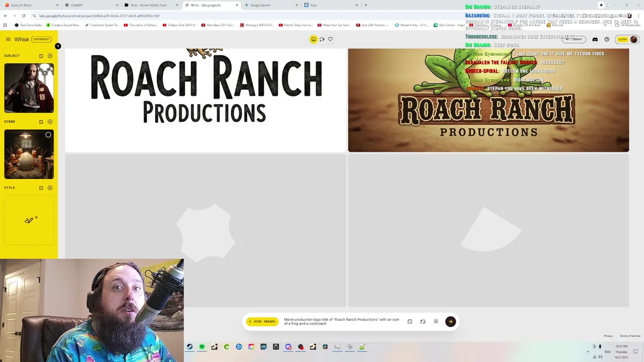
Task: Open the Electric Daisy Carnival bookmark
Action: click(x=296, y=25)
